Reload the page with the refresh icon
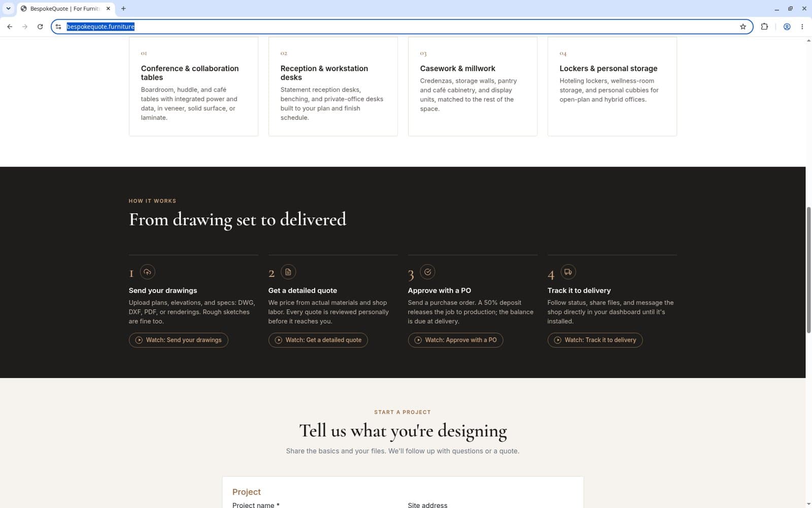 click(40, 26)
